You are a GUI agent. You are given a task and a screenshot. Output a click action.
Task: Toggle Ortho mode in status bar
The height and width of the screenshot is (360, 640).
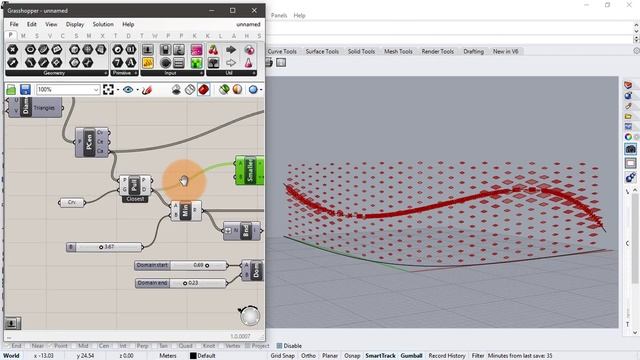point(308,356)
